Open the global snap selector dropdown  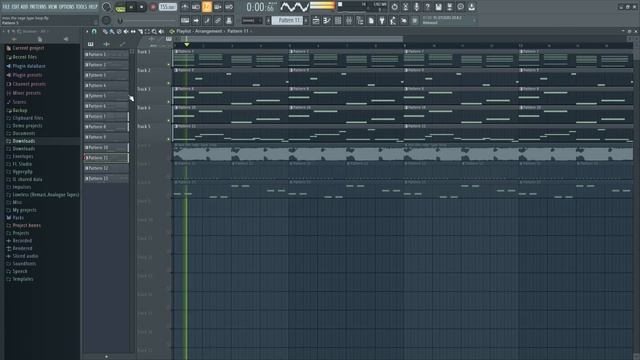click(x=251, y=20)
